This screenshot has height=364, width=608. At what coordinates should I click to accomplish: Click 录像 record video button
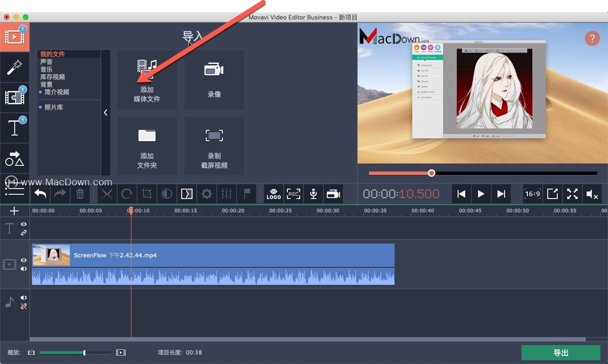(x=214, y=80)
